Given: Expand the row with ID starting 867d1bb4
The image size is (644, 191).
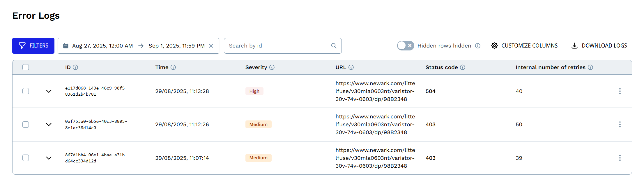Looking at the screenshot, I should (49, 158).
